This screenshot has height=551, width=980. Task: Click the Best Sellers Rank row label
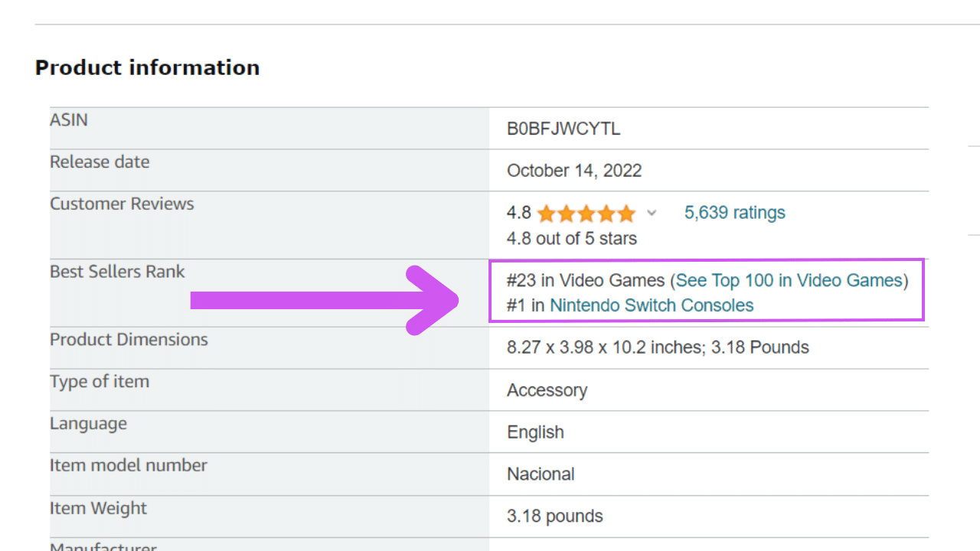tap(117, 272)
